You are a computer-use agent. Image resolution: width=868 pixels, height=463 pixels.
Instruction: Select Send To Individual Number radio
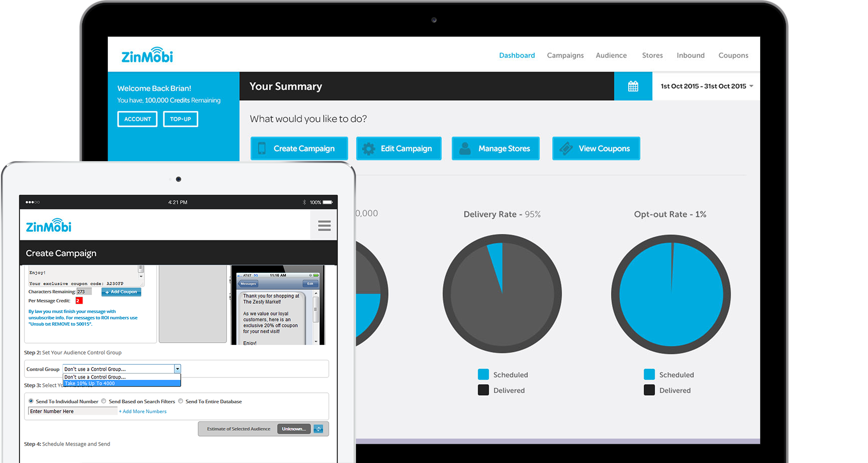[x=31, y=401]
